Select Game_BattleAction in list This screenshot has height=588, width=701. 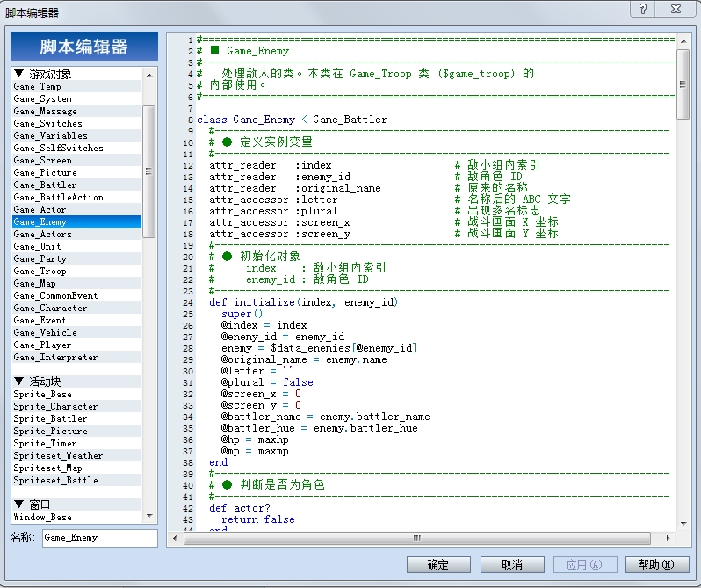coord(76,197)
